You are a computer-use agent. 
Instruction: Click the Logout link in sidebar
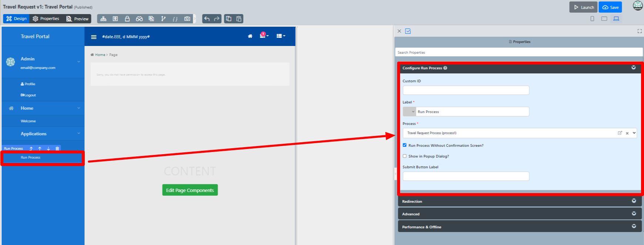[28, 95]
